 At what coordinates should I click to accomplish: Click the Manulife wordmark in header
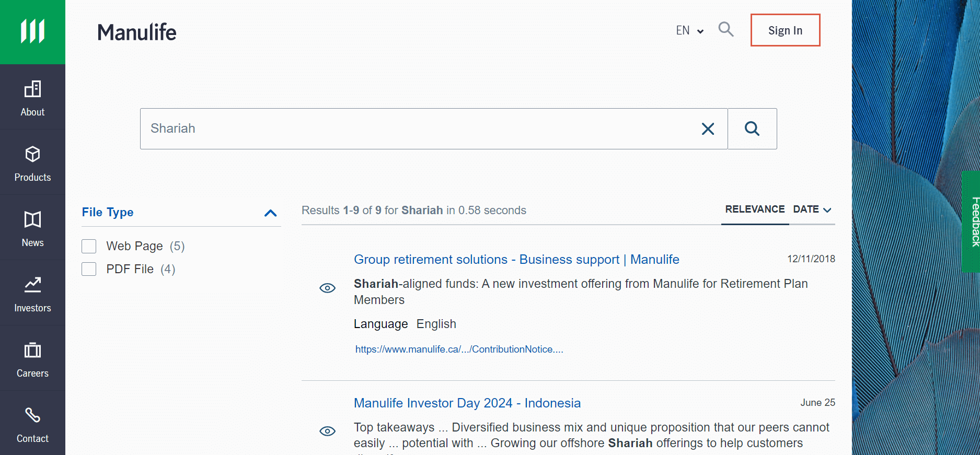point(137,32)
